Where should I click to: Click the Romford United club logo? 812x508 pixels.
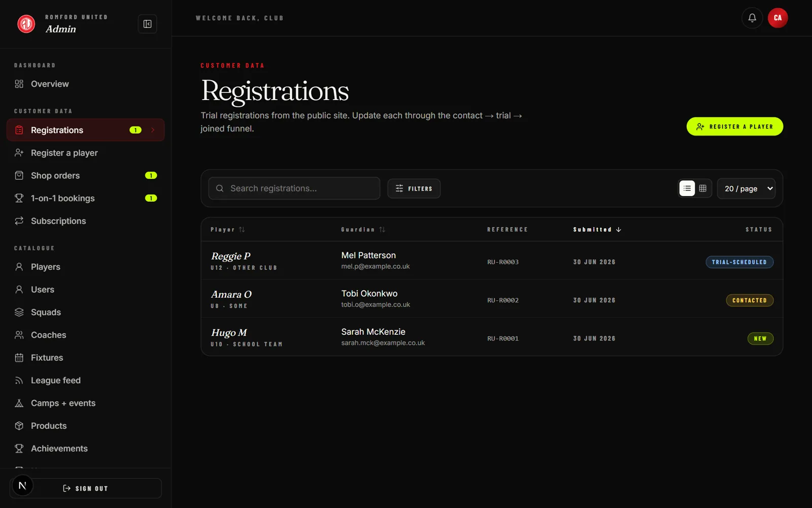pos(26,23)
